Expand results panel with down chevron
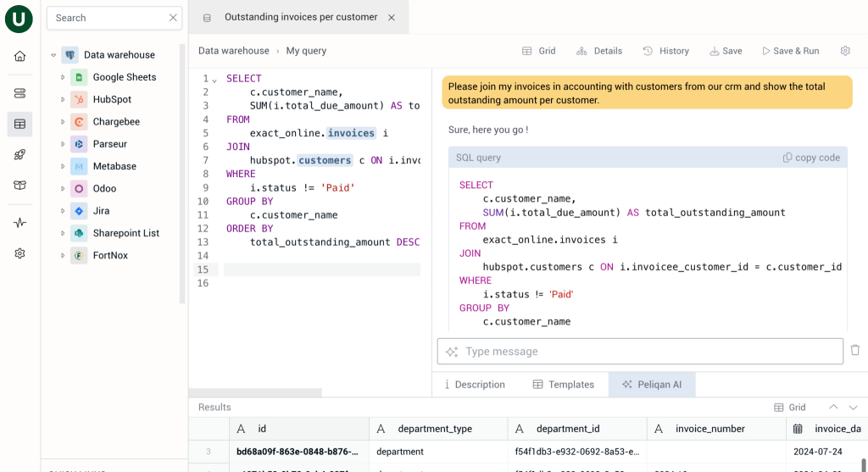Viewport: 868px width, 472px height. [x=853, y=408]
